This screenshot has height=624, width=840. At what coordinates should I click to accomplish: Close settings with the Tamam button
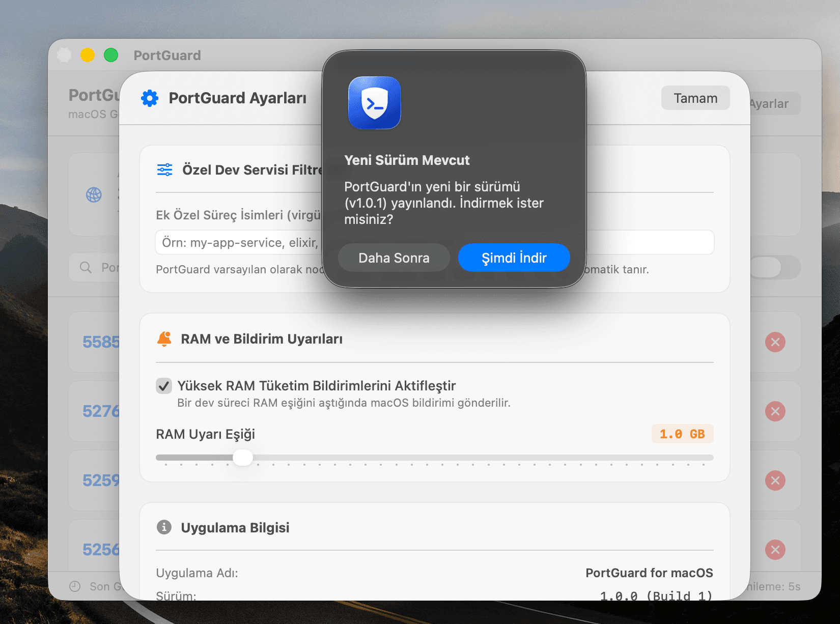pos(695,98)
